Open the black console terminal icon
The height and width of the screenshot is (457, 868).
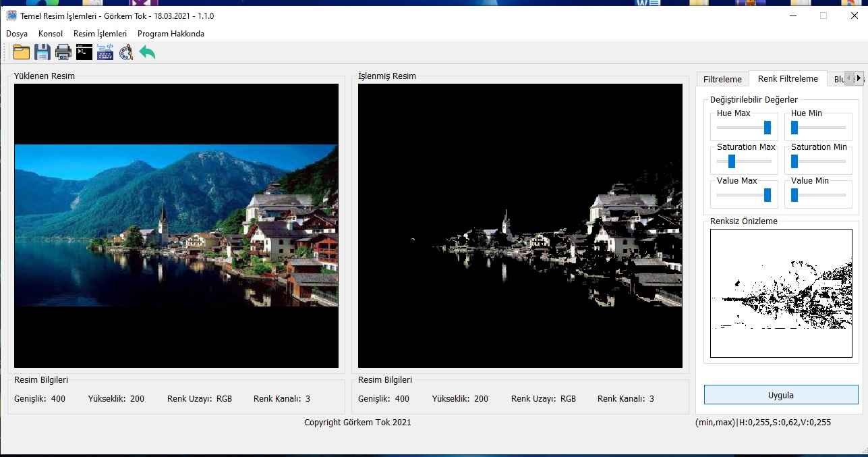pyautogui.click(x=84, y=52)
